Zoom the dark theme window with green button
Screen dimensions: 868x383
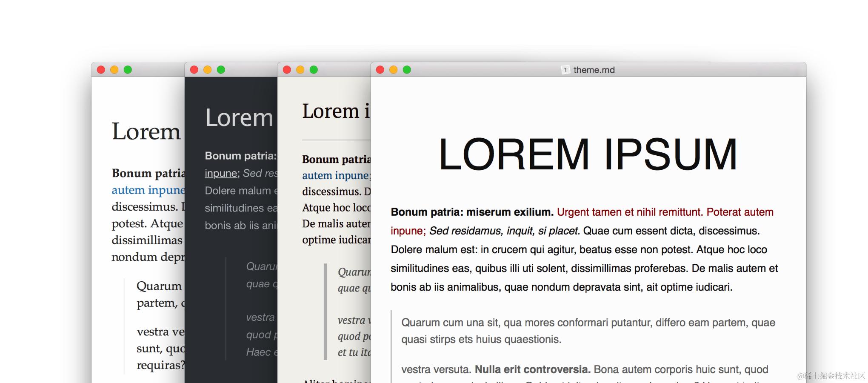point(221,70)
